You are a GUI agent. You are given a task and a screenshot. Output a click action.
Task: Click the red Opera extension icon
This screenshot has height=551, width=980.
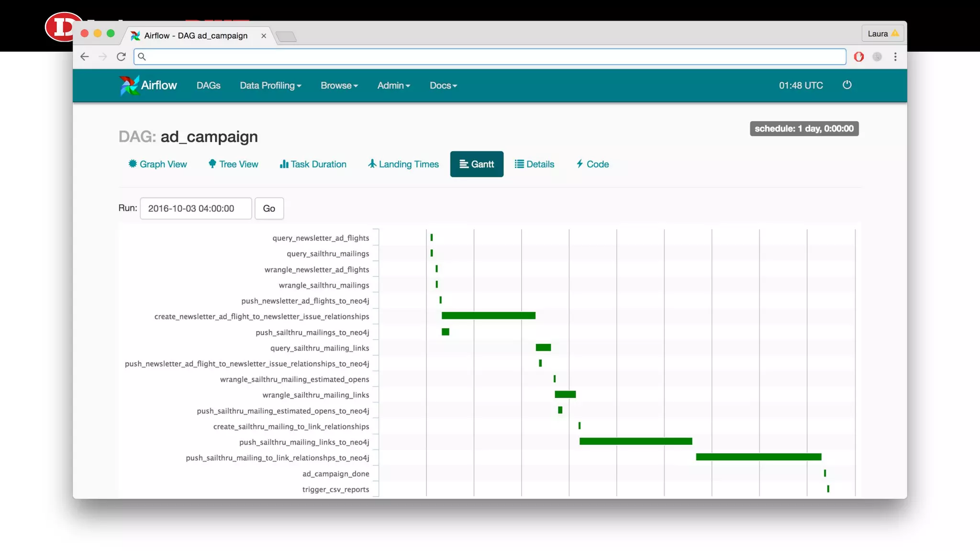pyautogui.click(x=859, y=56)
